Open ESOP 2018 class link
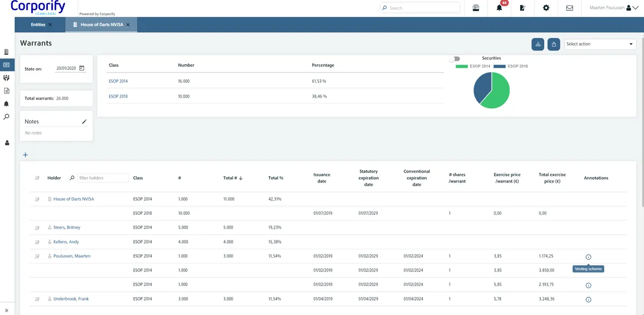 coord(118,97)
